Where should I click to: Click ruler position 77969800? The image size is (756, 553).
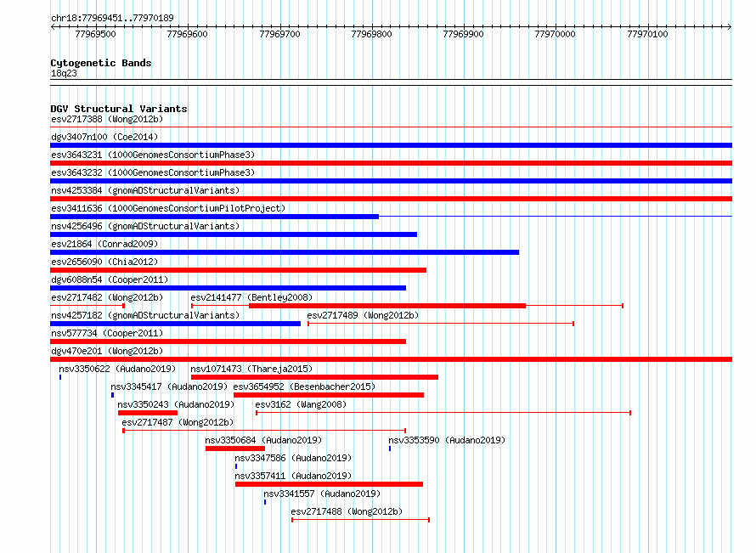click(371, 34)
